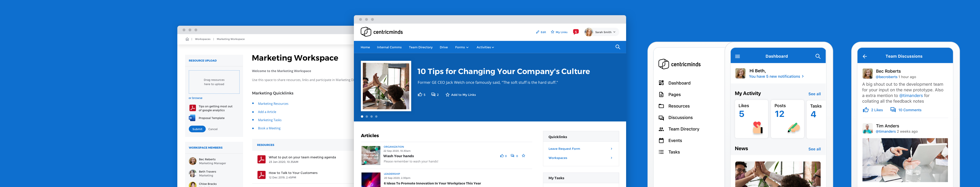This screenshot has height=187, width=980.
Task: Select the last carousel dot under the featured image
Action: pyautogui.click(x=376, y=116)
